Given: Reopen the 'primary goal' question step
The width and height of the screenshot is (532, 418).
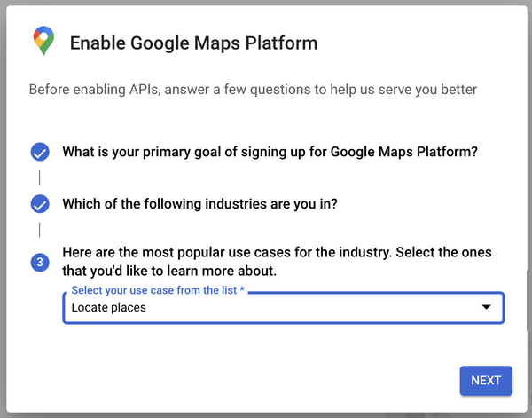Looking at the screenshot, I should point(270,152).
